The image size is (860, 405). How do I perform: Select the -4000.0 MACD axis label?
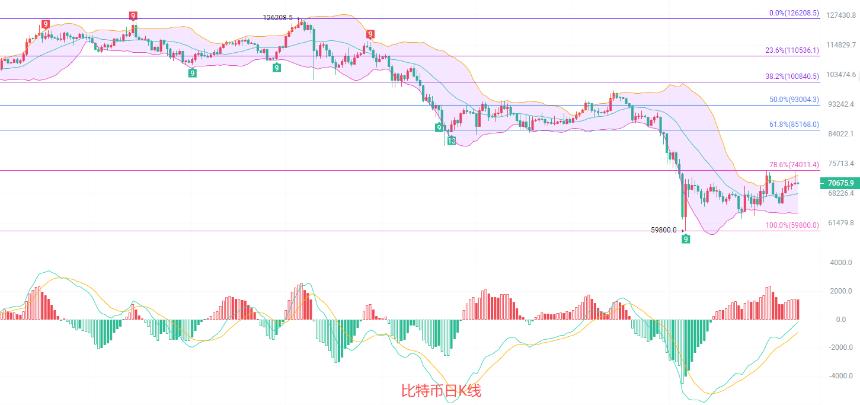(x=841, y=376)
